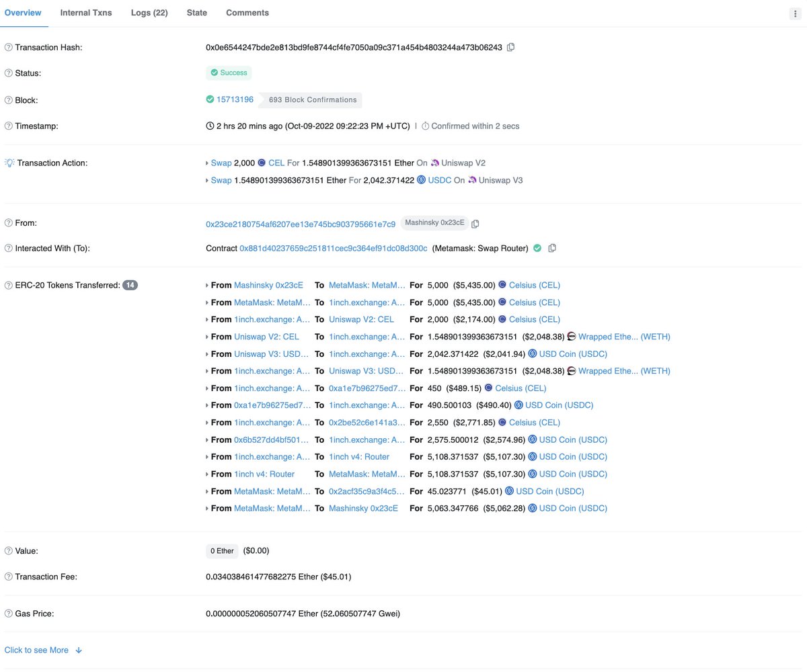
Task: Click the WETH icon in the 1inch-to-Uniswap V3 row
Action: [x=572, y=371]
